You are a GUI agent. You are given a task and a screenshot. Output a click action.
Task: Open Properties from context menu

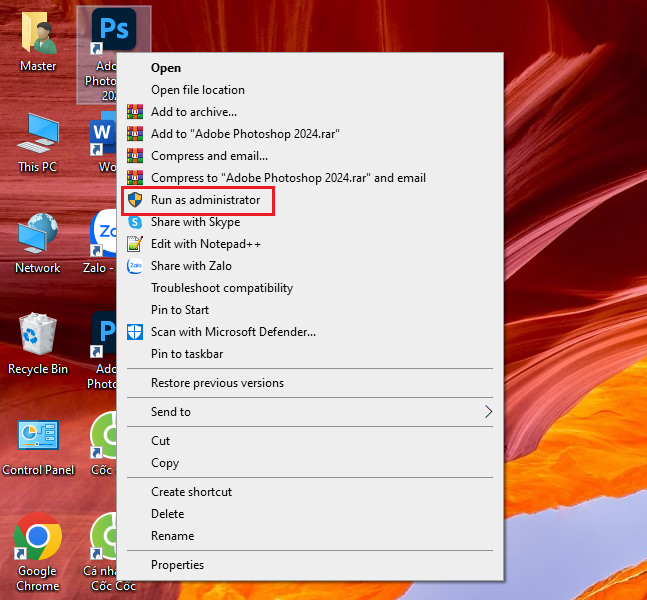point(177,565)
